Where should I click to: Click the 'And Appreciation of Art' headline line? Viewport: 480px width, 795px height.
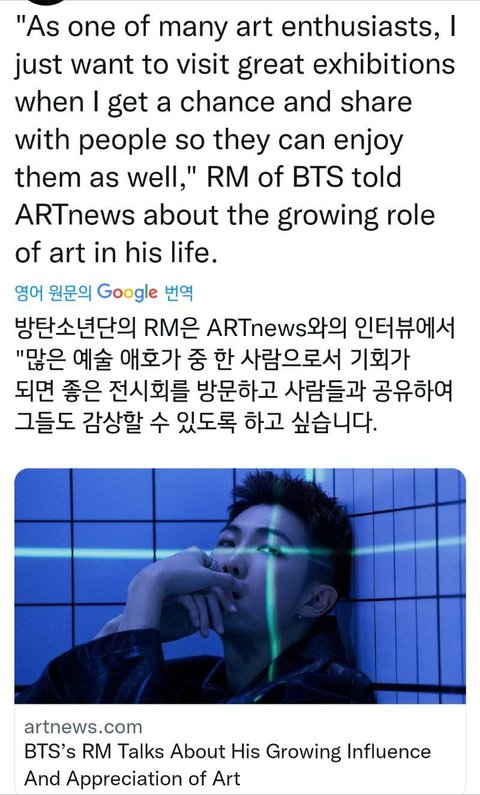(x=132, y=777)
